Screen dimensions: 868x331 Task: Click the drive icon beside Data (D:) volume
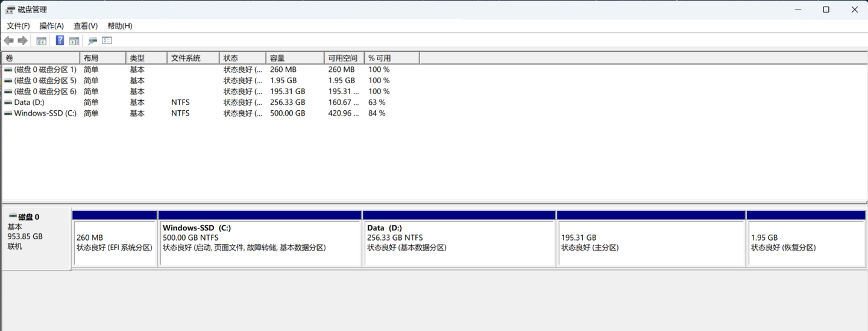8,102
